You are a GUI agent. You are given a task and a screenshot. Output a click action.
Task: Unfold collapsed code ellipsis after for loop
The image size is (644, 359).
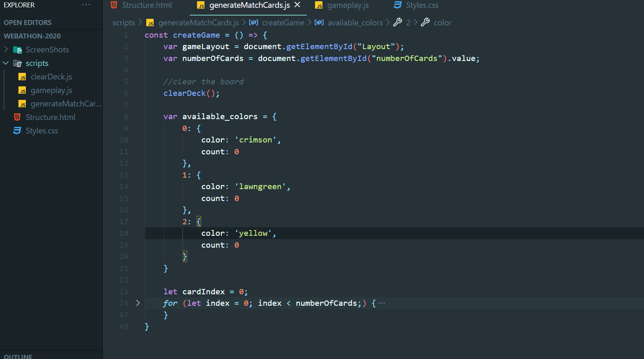point(381,303)
